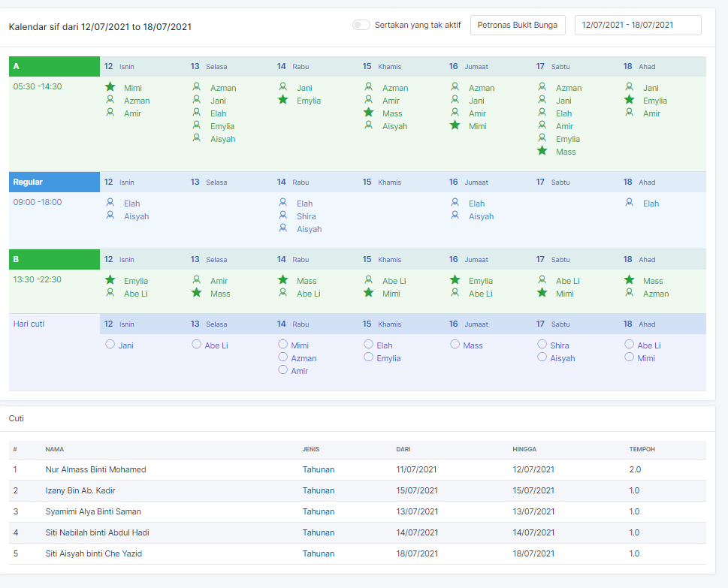Select the Amir radio on Rabu Hari cuti
Screen dimensions: 728x588
(282, 370)
